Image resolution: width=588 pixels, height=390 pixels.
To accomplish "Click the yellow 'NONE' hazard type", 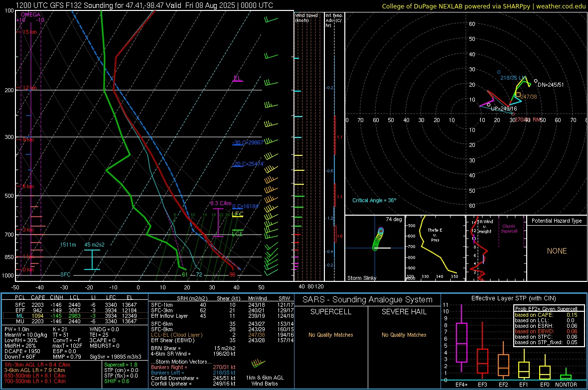I will coord(557,251).
